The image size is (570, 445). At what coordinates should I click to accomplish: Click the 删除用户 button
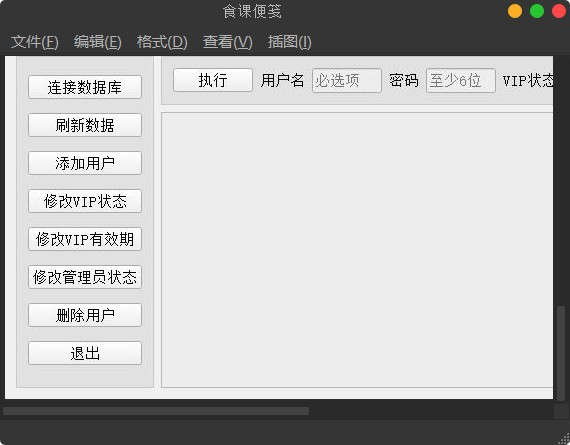(85, 315)
